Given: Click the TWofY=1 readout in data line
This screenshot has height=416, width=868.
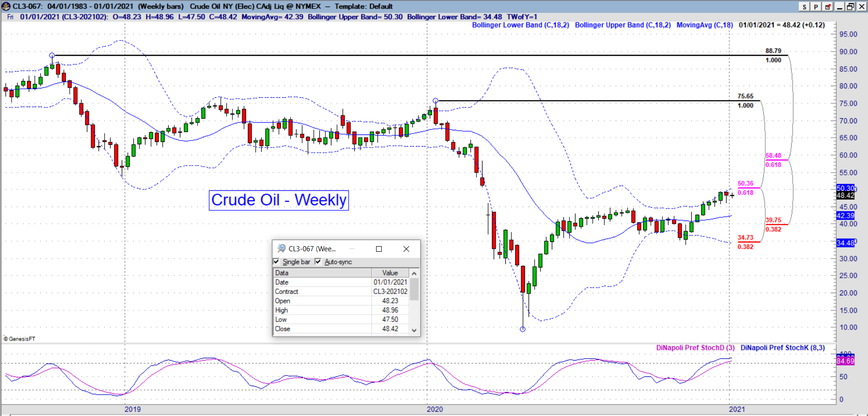Looking at the screenshot, I should (522, 17).
